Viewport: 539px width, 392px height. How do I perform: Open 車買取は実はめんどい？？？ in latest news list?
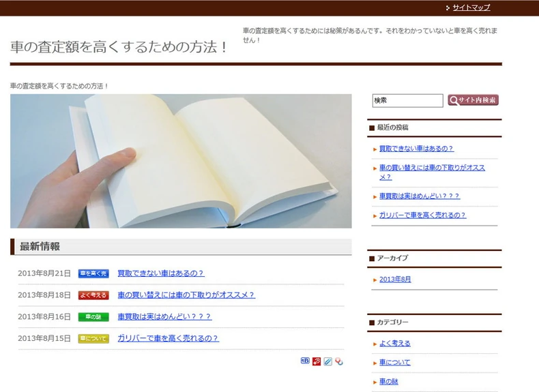164,317
